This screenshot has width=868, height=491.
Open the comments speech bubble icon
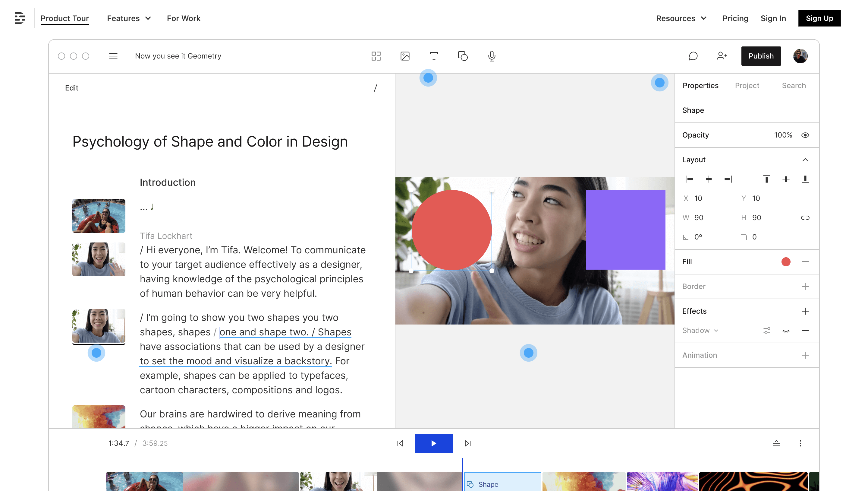coord(693,56)
